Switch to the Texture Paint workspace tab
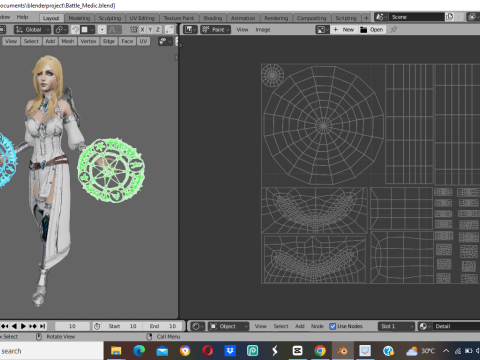Screen dimensions: 480x360 pos(179,18)
